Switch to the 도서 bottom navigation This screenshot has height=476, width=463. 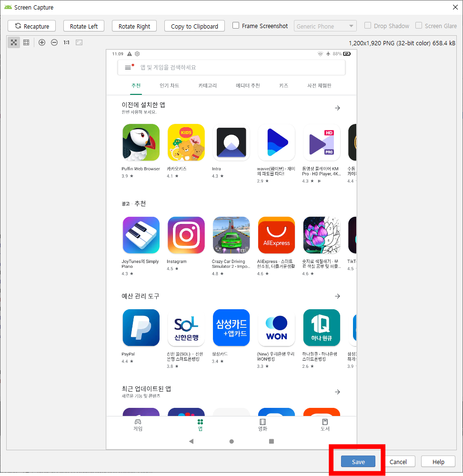[325, 425]
